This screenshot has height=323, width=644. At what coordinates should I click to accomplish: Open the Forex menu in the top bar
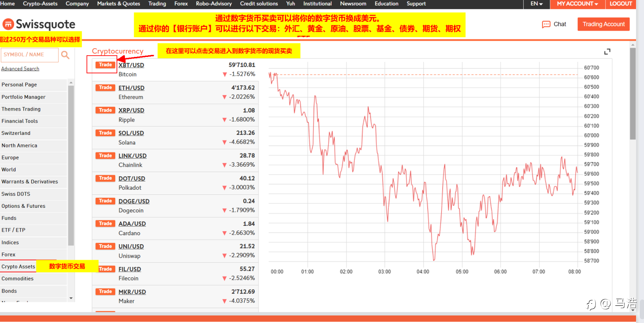coord(181,4)
